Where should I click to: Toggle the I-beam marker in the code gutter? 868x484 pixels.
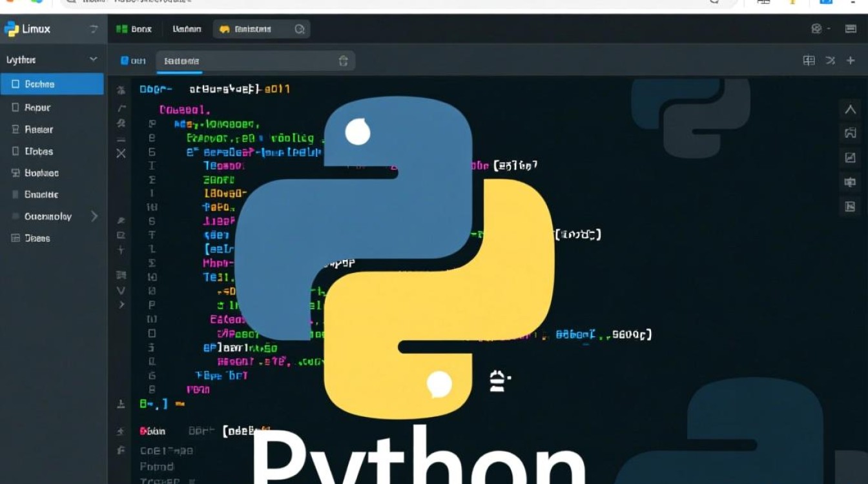pos(151,165)
